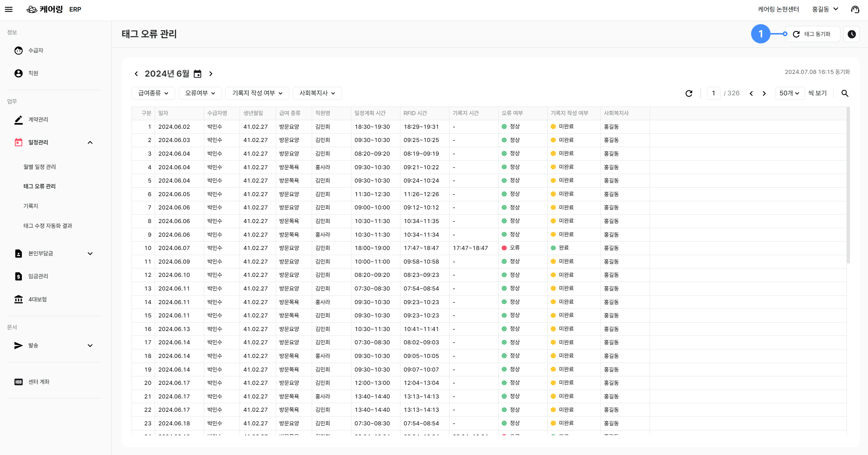This screenshot has width=868, height=455.
Task: Open 월별 일정 관리 menu item
Action: (x=40, y=167)
